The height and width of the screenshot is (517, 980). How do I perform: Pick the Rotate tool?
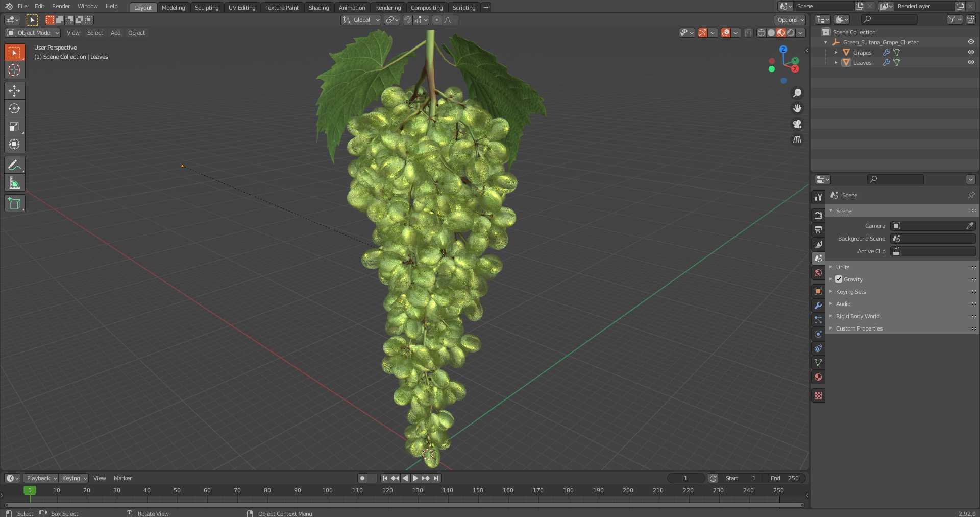(14, 108)
